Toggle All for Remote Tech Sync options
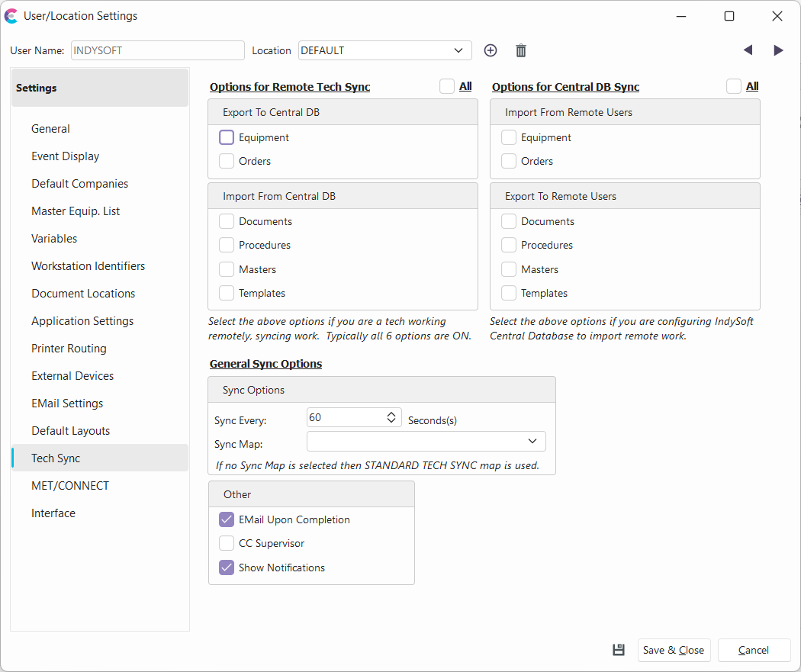Image resolution: width=801 pixels, height=672 pixels. click(x=447, y=86)
